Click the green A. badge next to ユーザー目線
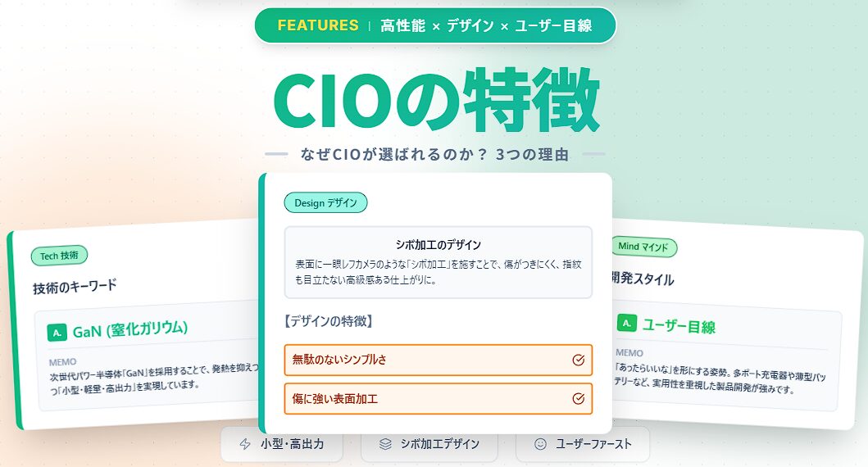 626,323
